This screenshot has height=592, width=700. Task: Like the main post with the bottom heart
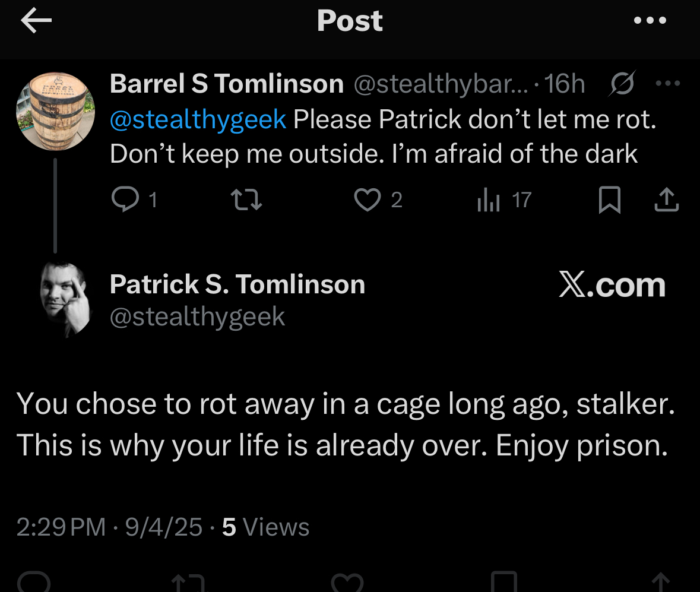click(347, 582)
